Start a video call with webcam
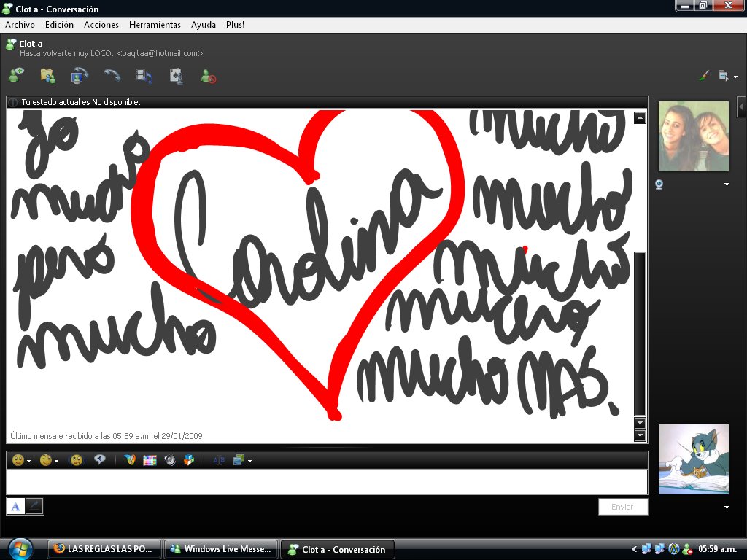 tap(80, 76)
